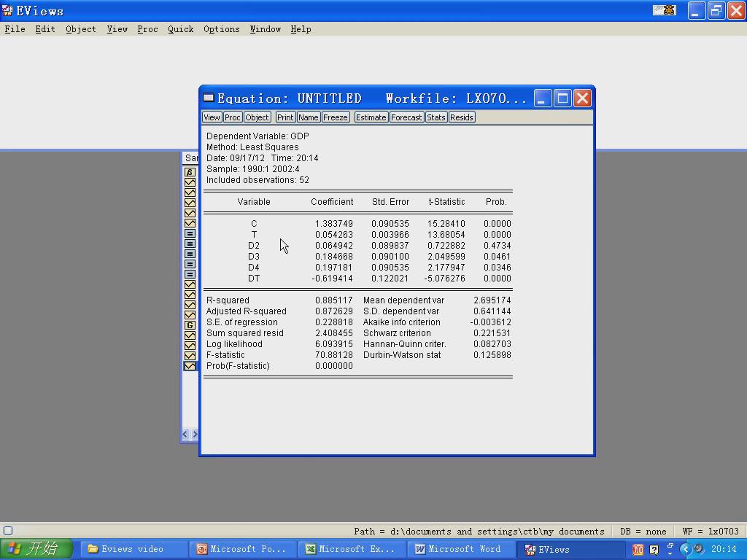Image resolution: width=747 pixels, height=560 pixels.
Task: Open the Options menu
Action: coord(222,29)
